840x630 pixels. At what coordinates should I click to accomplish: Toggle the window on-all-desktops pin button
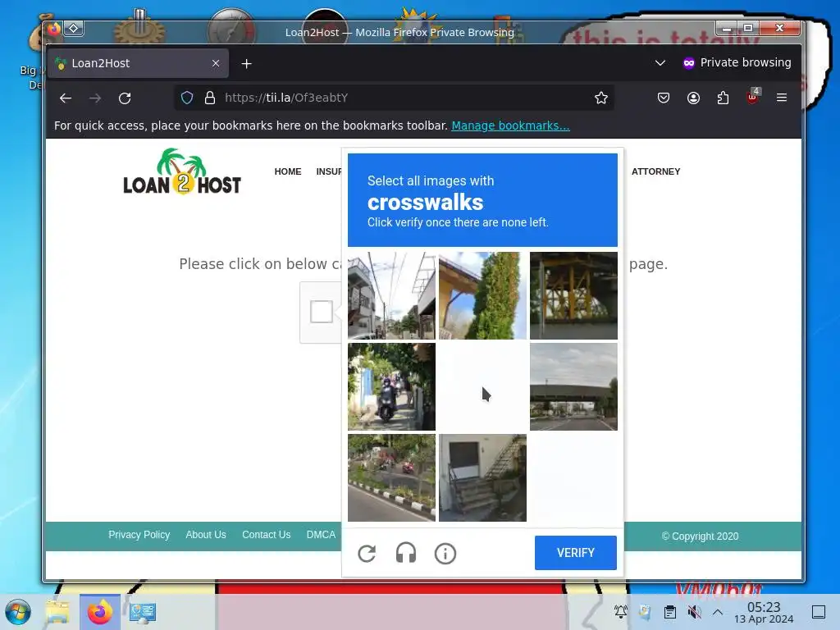(x=74, y=29)
